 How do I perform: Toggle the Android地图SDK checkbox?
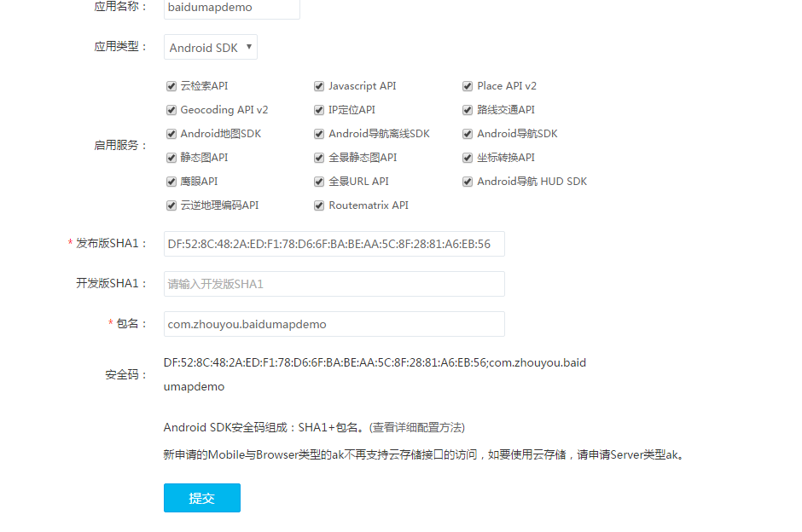171,134
